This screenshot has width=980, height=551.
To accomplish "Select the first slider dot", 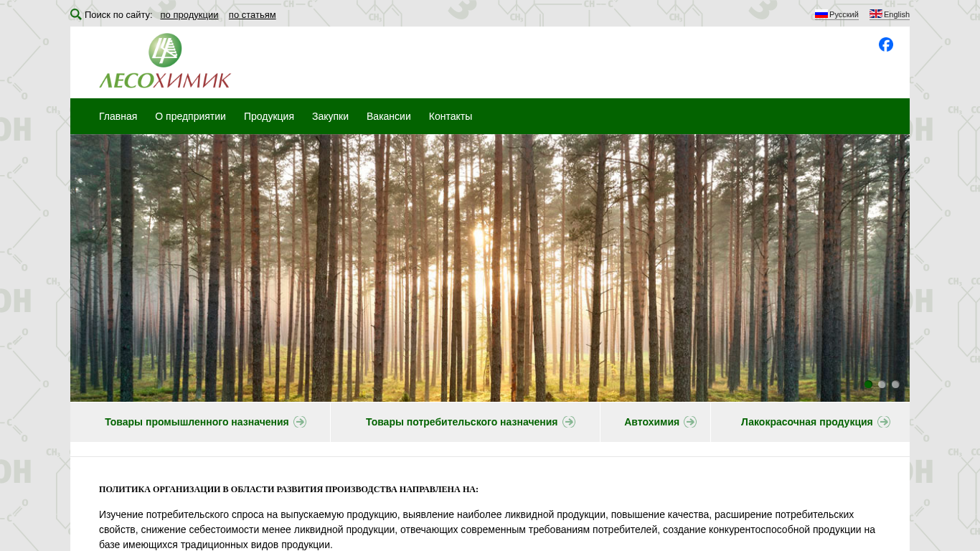I will [x=868, y=385].
